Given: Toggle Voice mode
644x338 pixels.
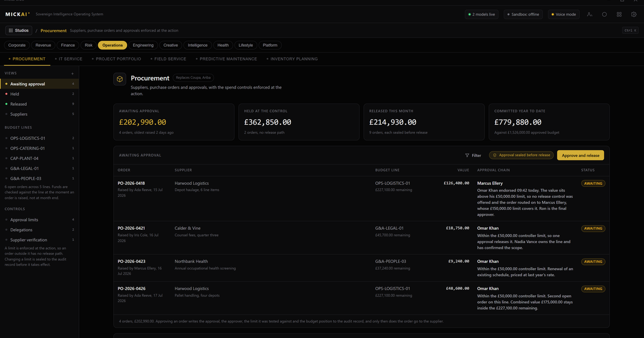Looking at the screenshot, I should click(563, 14).
